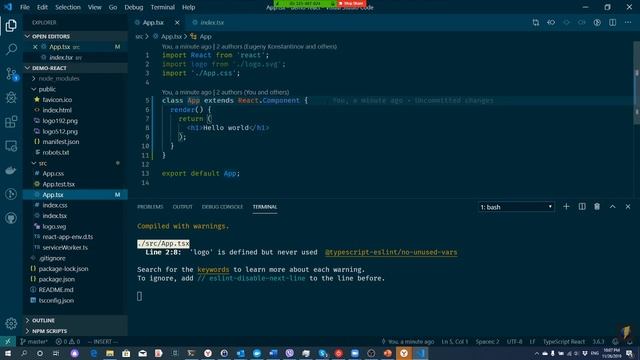
Task: Open the Manage gear icon
Action: coord(11,323)
